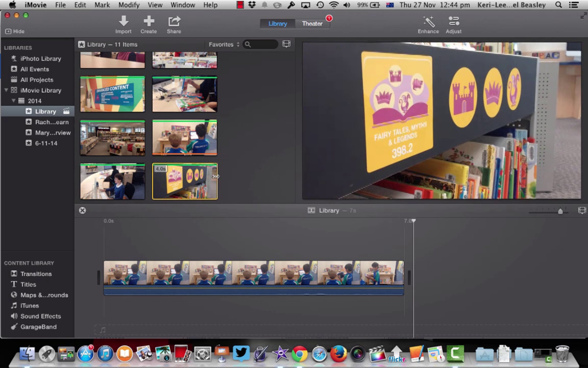This screenshot has height=368, width=588.
Task: Open the Adjust controls
Action: point(453,21)
